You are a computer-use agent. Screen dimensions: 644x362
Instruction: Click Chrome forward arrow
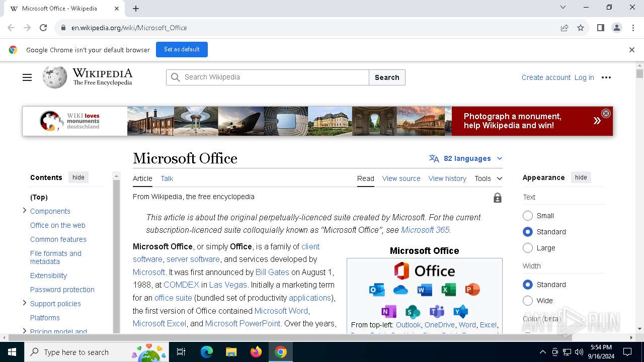[27, 28]
